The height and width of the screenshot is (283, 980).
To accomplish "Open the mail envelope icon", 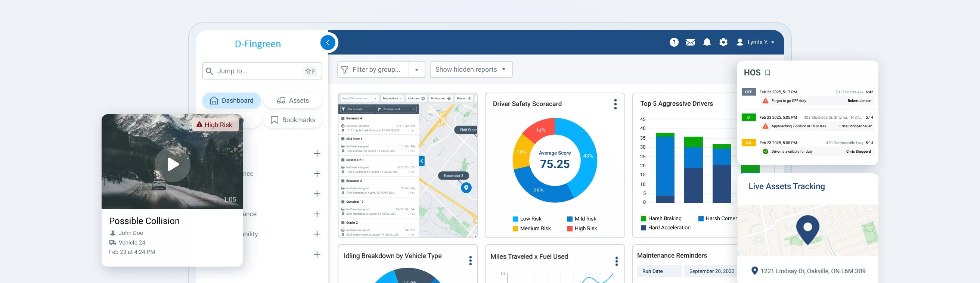I will pos(690,42).
